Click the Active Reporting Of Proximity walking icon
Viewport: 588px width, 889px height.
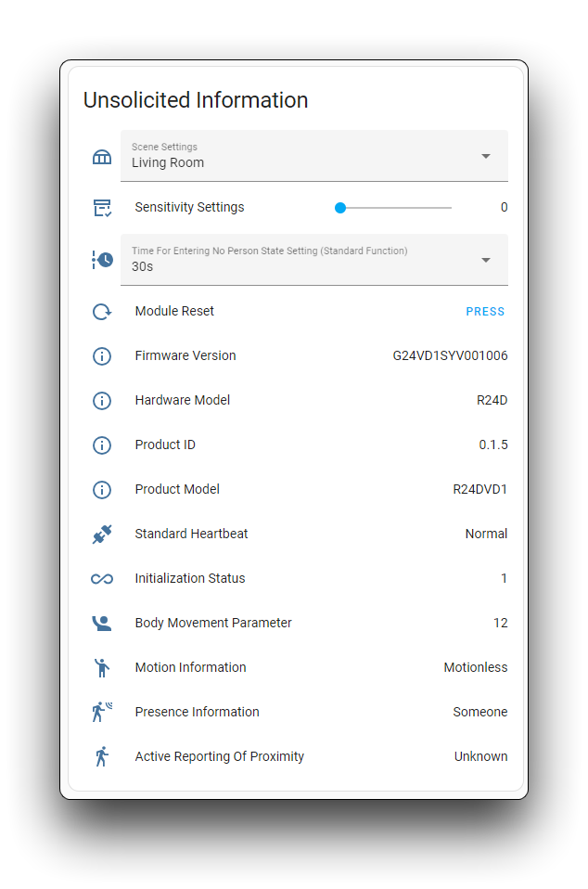[x=102, y=757]
